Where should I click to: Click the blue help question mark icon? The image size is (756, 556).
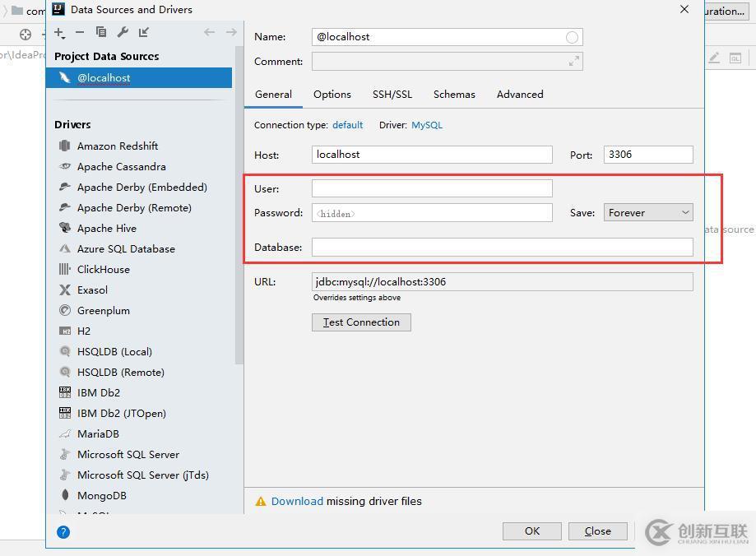tap(63, 531)
